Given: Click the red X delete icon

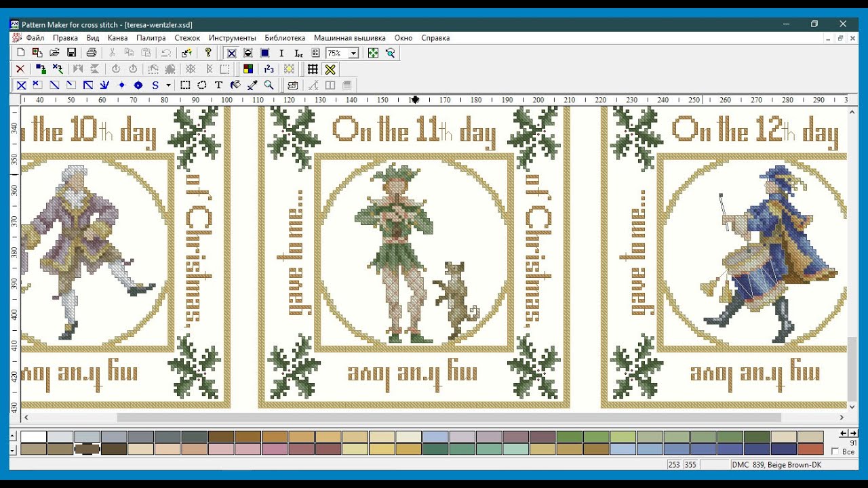Looking at the screenshot, I should pyautogui.click(x=20, y=69).
